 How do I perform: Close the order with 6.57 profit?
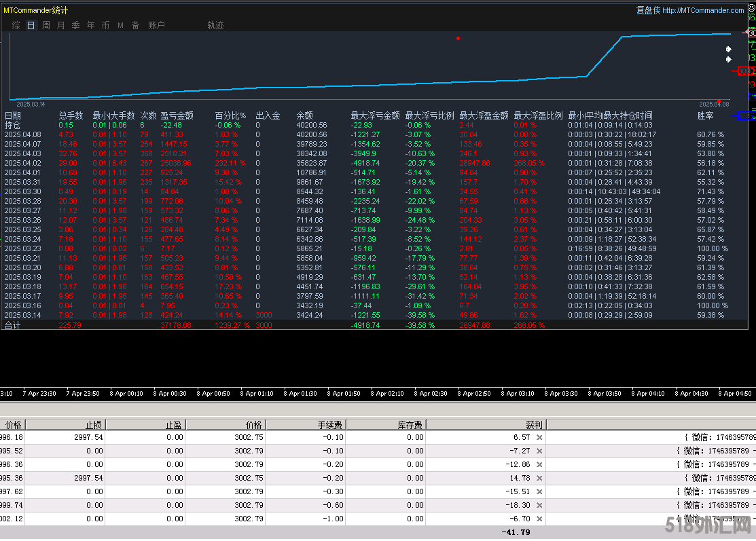(539, 438)
